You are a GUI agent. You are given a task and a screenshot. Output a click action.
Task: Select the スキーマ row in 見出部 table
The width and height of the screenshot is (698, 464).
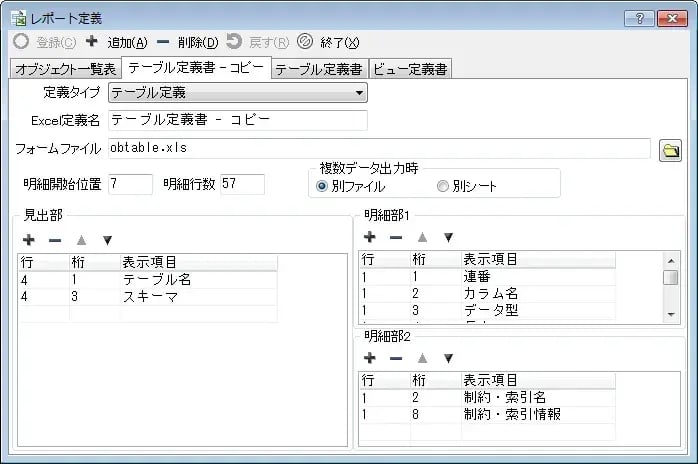click(148, 297)
